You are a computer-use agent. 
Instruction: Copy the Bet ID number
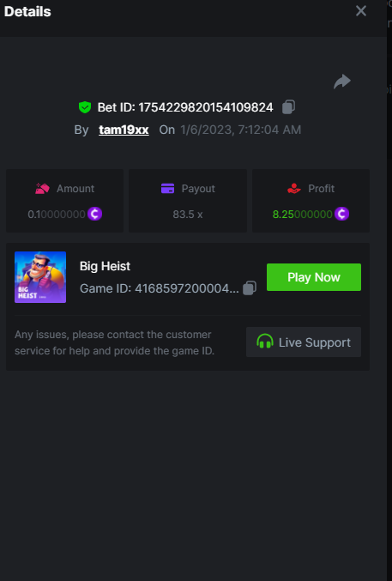tap(288, 107)
